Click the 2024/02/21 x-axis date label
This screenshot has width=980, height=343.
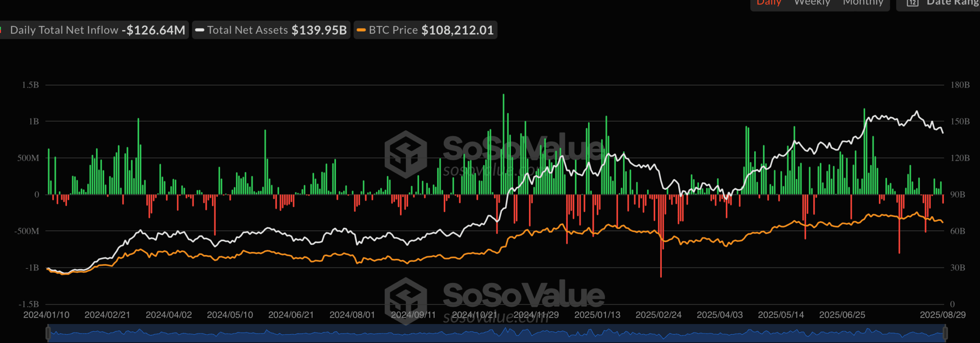point(107,315)
